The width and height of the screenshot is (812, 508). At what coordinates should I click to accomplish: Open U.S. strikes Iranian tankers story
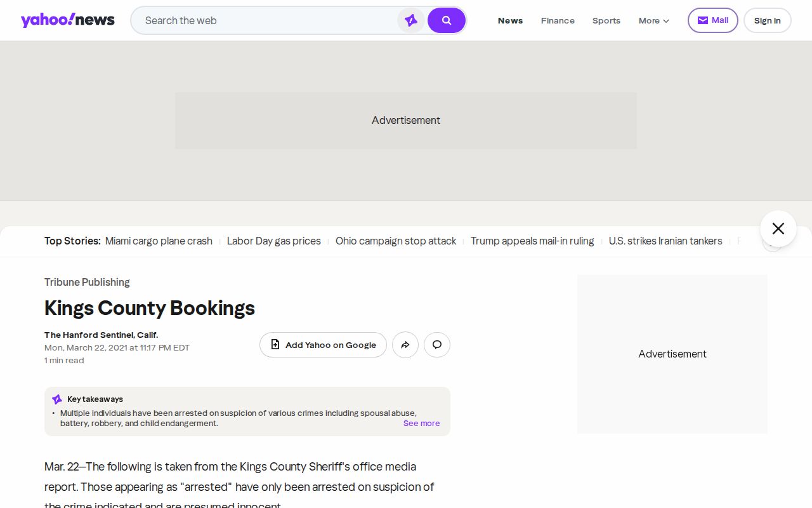click(665, 241)
